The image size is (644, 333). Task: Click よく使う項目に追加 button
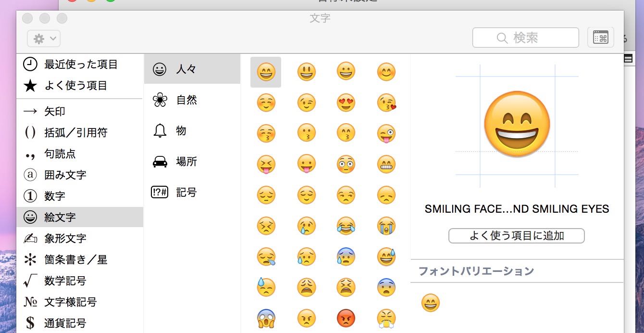tap(517, 236)
